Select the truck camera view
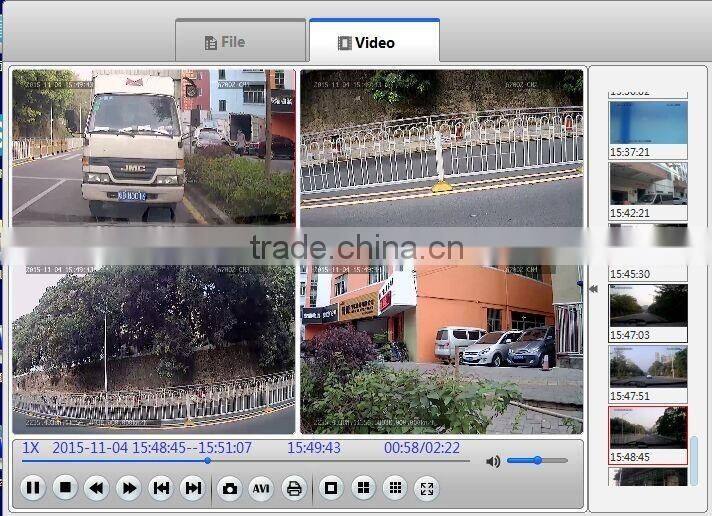 click(153, 147)
